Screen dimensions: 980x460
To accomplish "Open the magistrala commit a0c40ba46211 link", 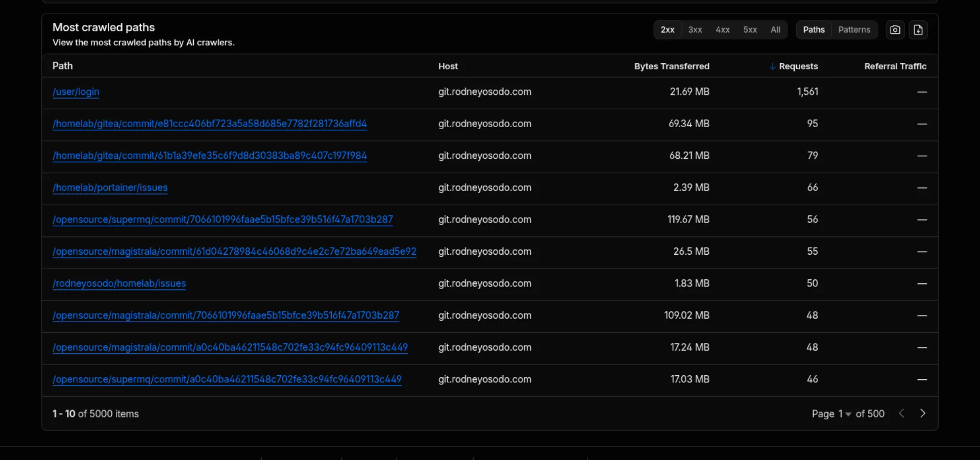I will coord(230,347).
